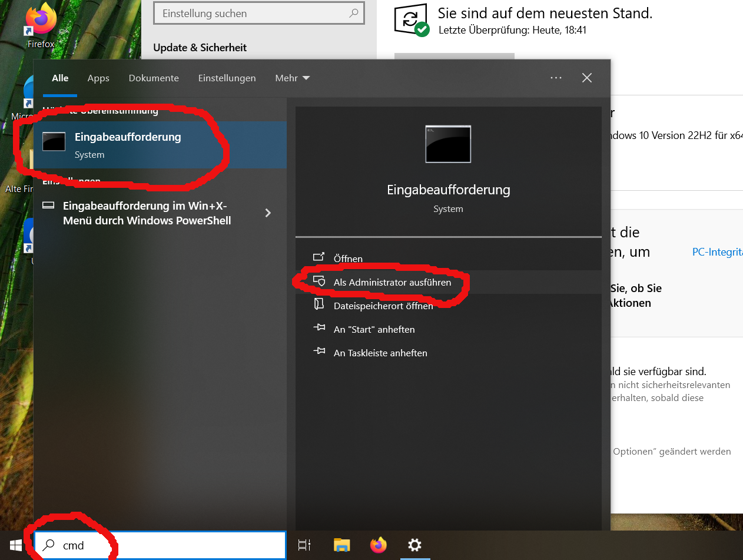Choose Als Administrator ausführen

392,282
